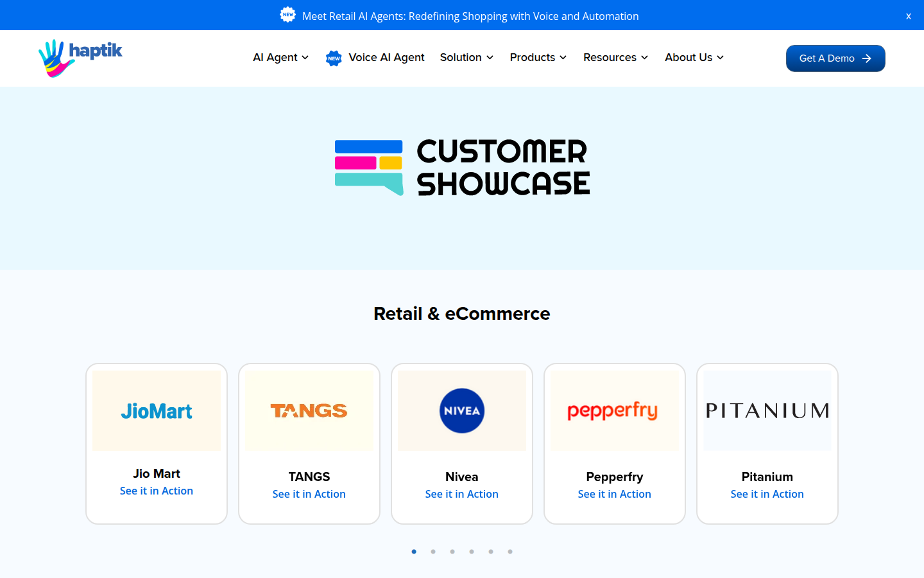924x578 pixels.
Task: Open the Products dropdown
Action: 538,58
